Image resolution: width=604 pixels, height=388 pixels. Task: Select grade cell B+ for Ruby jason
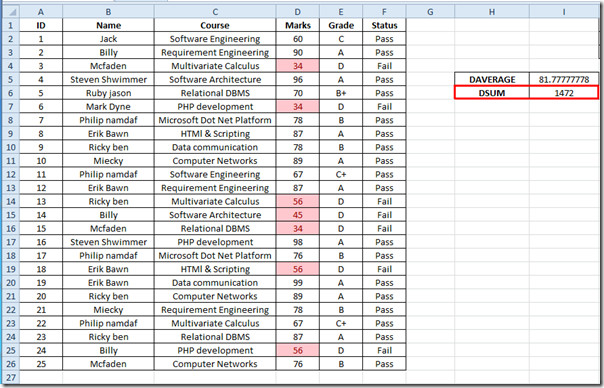tap(341, 93)
